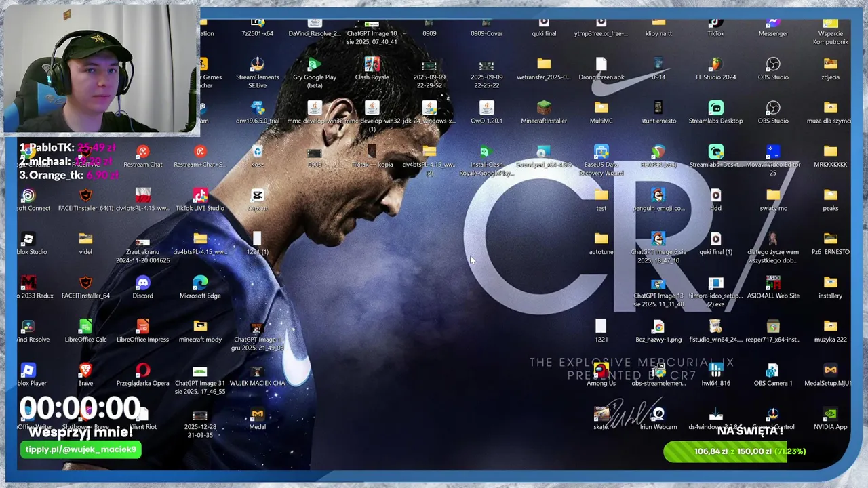Select the 0909-Cover file

[486, 27]
